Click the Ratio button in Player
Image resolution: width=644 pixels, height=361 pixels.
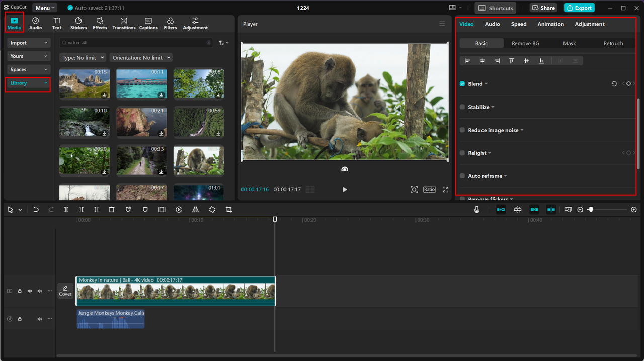pyautogui.click(x=429, y=189)
